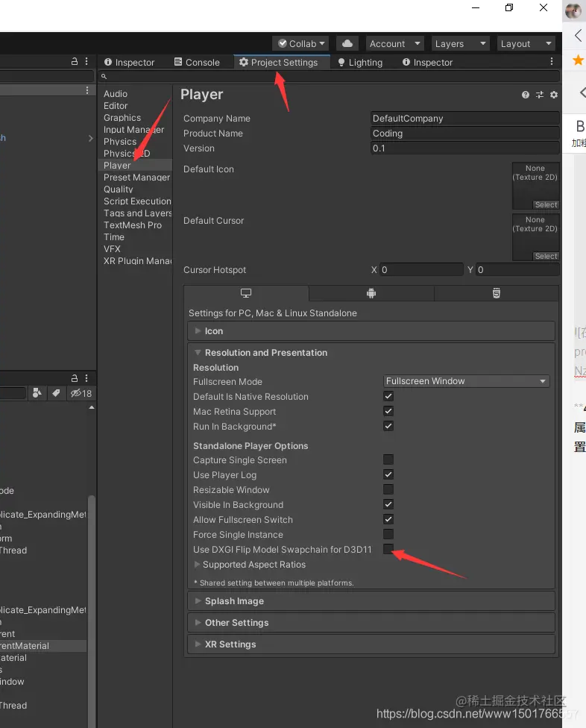Open the Player help icon
586x728 pixels.
[x=525, y=95]
